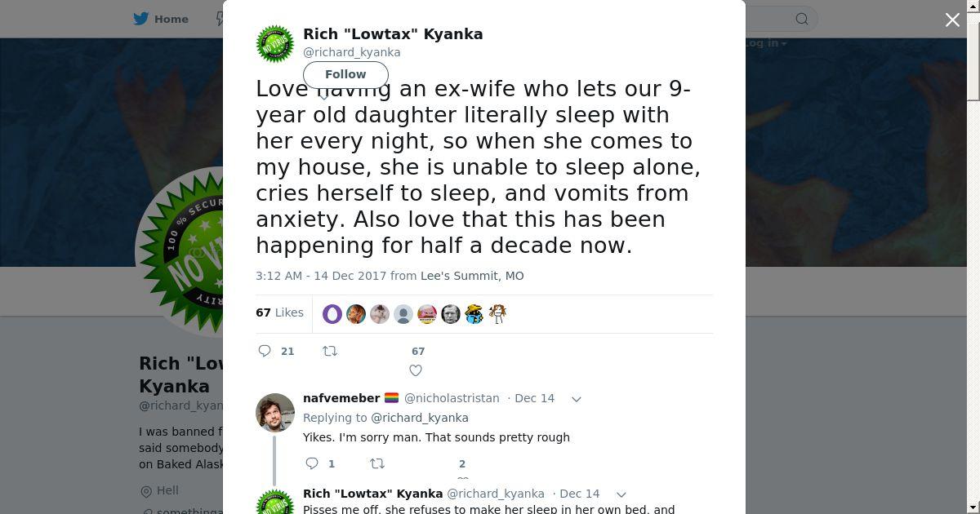
Task: Open the gray default liker avatar
Action: point(403,313)
